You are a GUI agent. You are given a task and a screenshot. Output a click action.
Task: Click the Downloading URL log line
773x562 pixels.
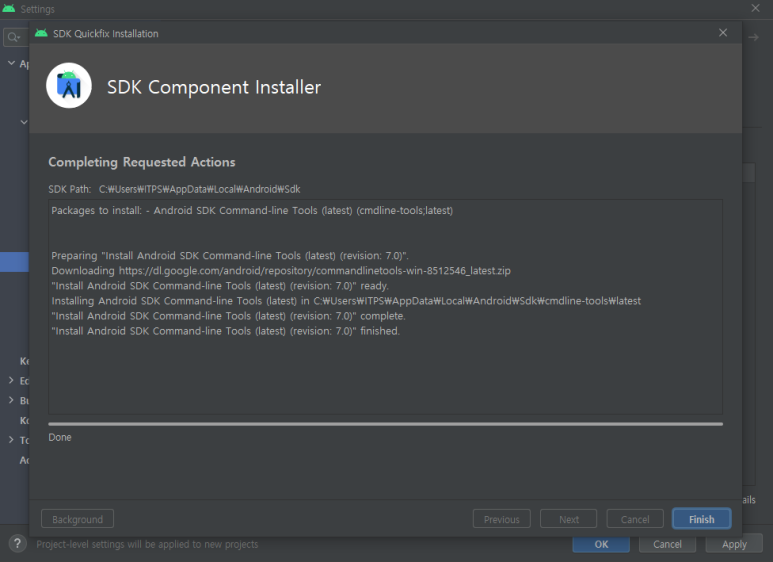point(281,271)
